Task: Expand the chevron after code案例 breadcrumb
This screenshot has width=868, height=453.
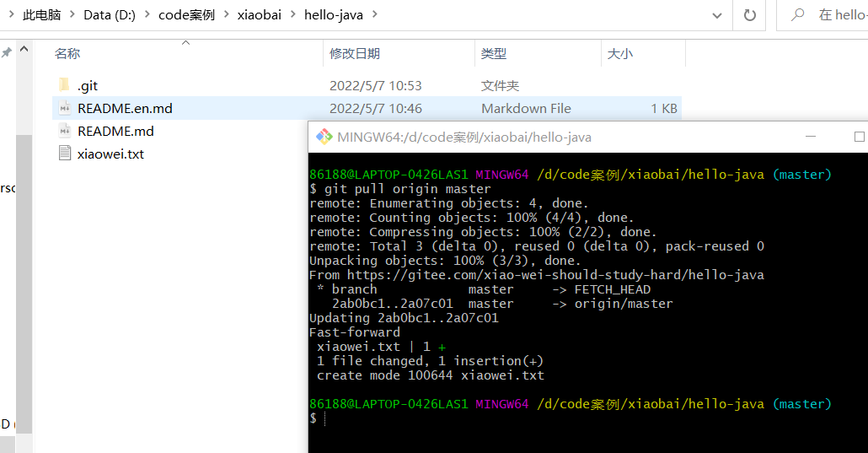Action: point(226,14)
